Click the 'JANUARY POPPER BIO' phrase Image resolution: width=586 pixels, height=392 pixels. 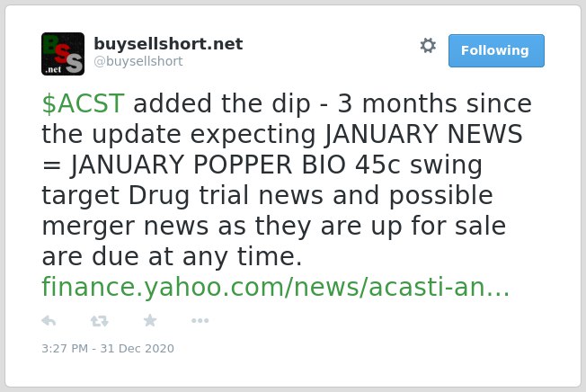coord(209,165)
